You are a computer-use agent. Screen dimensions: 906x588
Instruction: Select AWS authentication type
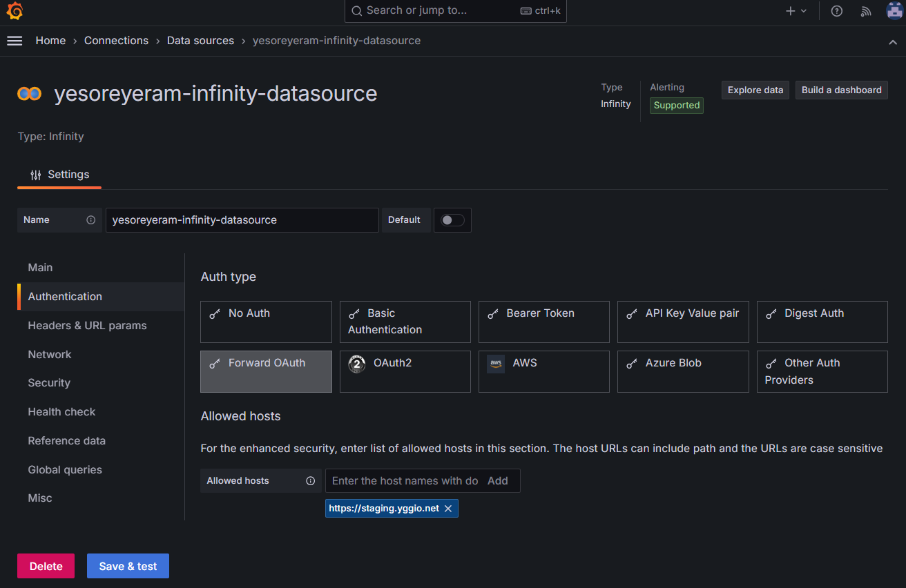pyautogui.click(x=543, y=371)
